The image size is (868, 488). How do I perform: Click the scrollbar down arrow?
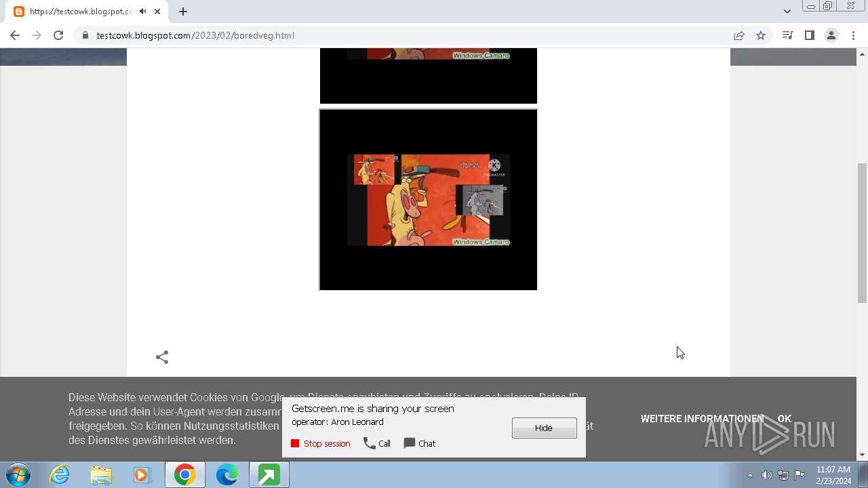(x=862, y=455)
